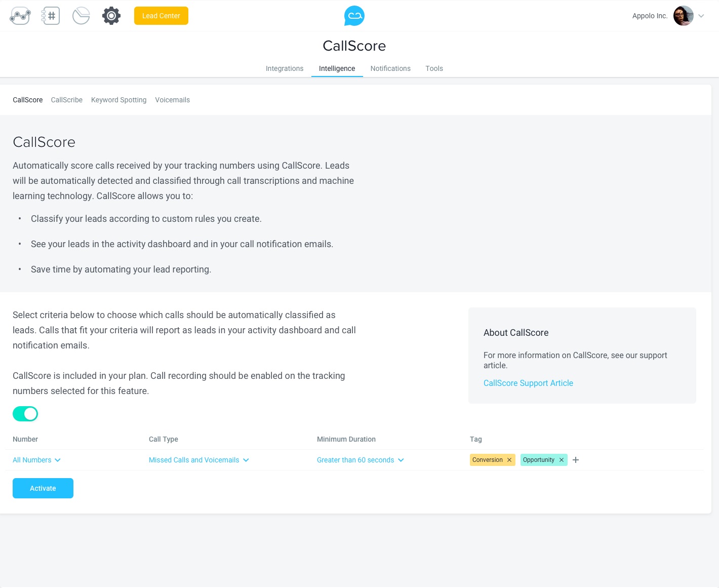
Task: Switch to the Notifications tab
Action: pos(390,68)
